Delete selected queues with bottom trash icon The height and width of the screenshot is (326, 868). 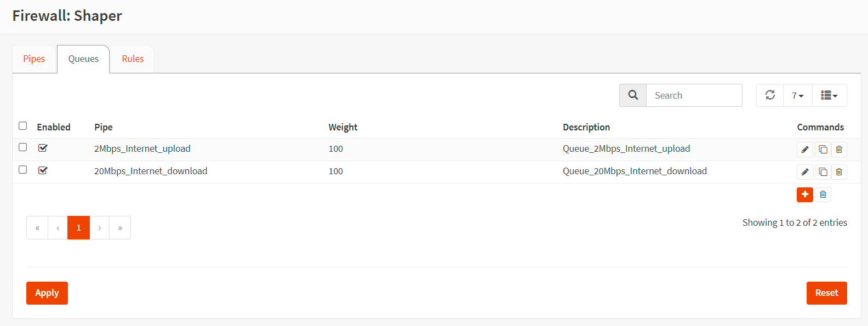tap(823, 195)
